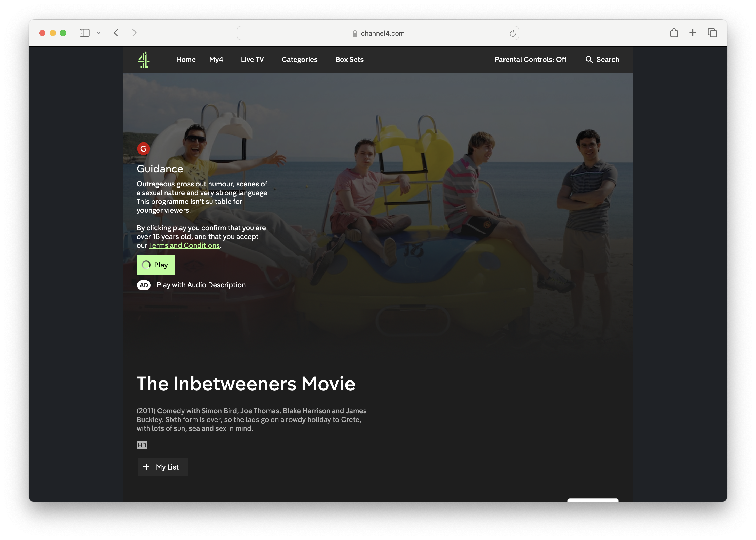Focus the channel4.com address bar
The width and height of the screenshot is (756, 540).
pos(378,33)
